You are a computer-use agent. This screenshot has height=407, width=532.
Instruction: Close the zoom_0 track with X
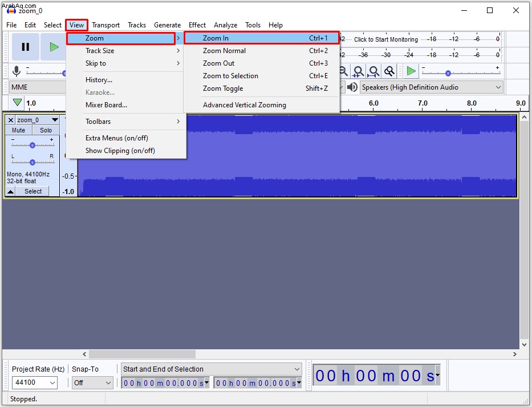pos(10,120)
